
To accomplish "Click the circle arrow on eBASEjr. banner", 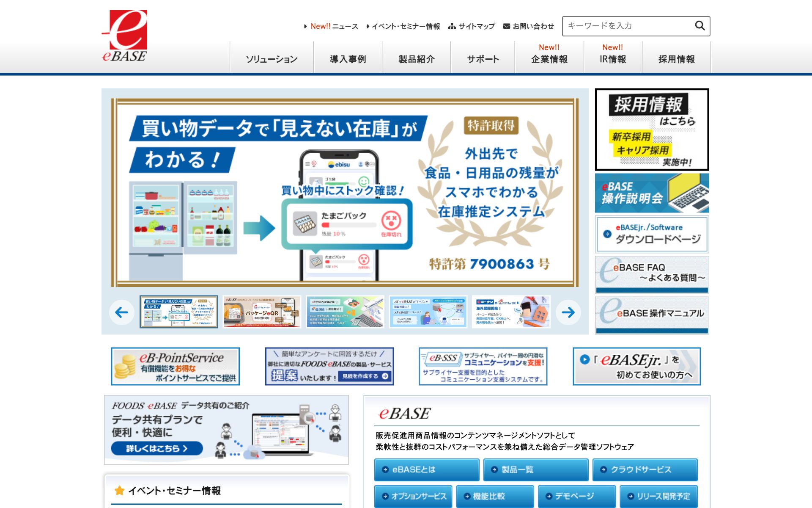I will click(584, 359).
